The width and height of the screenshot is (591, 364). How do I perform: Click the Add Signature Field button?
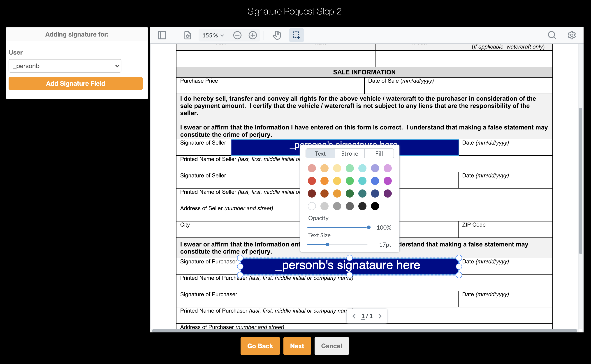pos(76,83)
